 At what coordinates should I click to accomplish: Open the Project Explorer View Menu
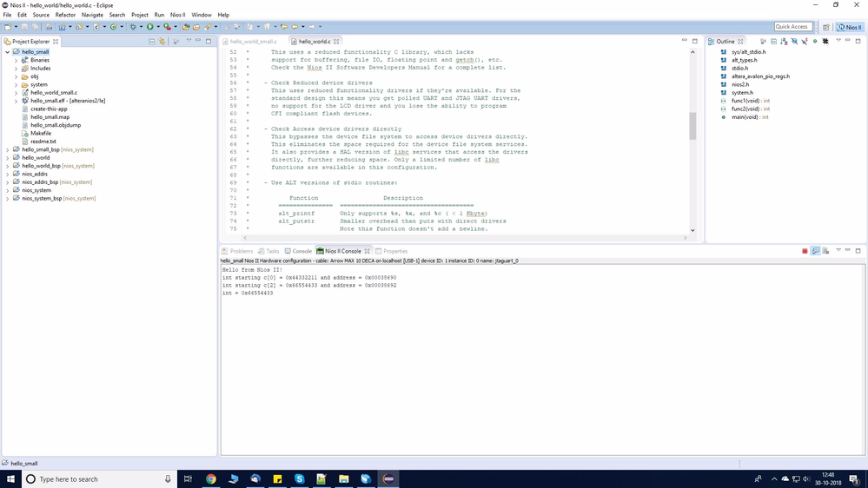point(189,41)
